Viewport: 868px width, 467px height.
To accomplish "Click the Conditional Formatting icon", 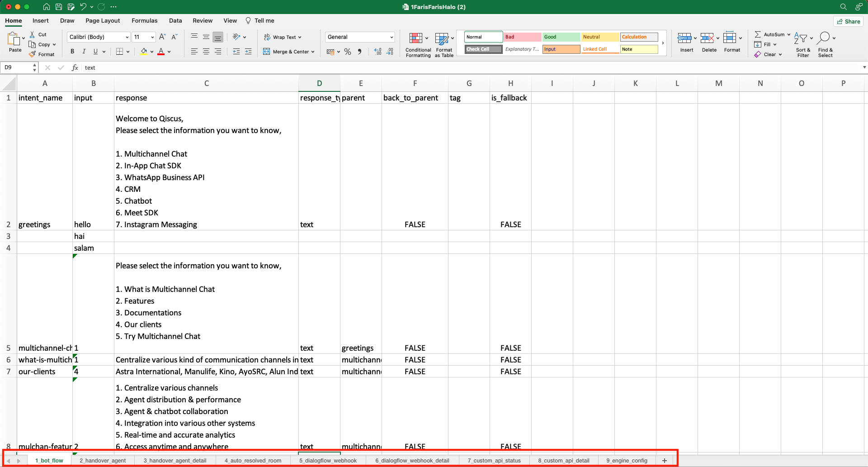I will point(416,38).
